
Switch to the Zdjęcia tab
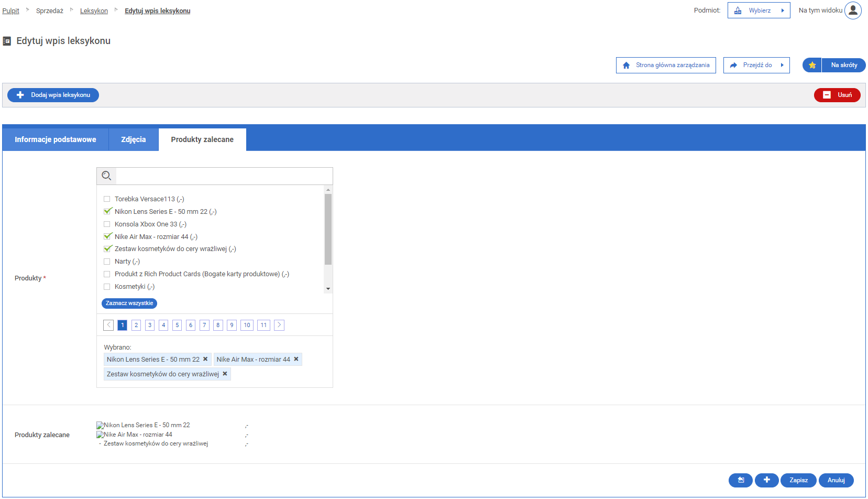[x=133, y=139]
